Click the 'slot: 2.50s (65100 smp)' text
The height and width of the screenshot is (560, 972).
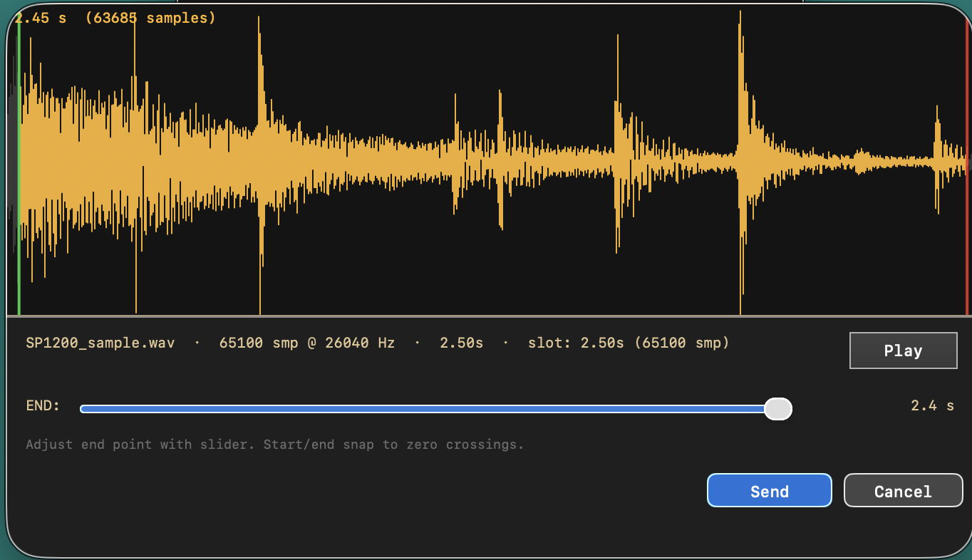click(629, 343)
